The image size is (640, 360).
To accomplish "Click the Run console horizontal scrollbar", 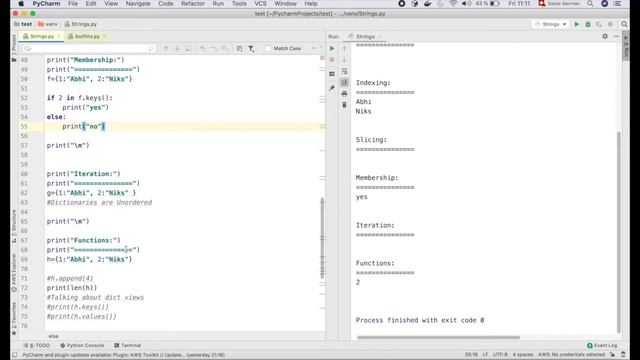I will pos(438,338).
